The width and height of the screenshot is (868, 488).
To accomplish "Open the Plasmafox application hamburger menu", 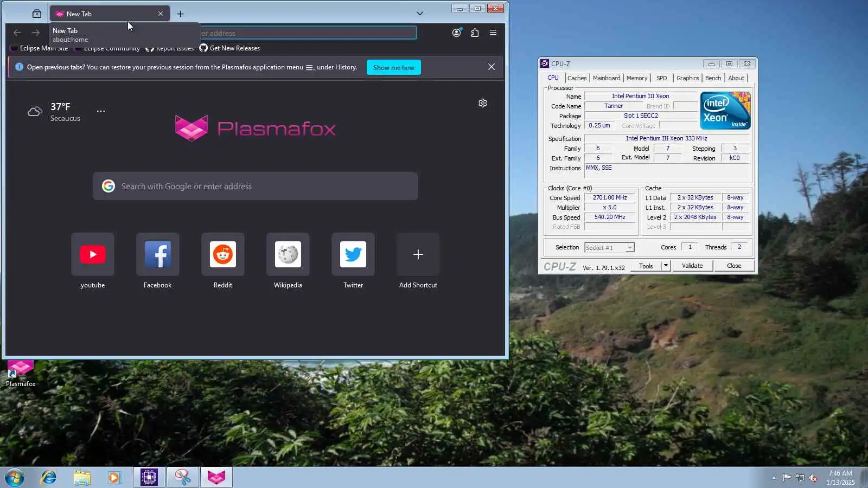I will (493, 33).
